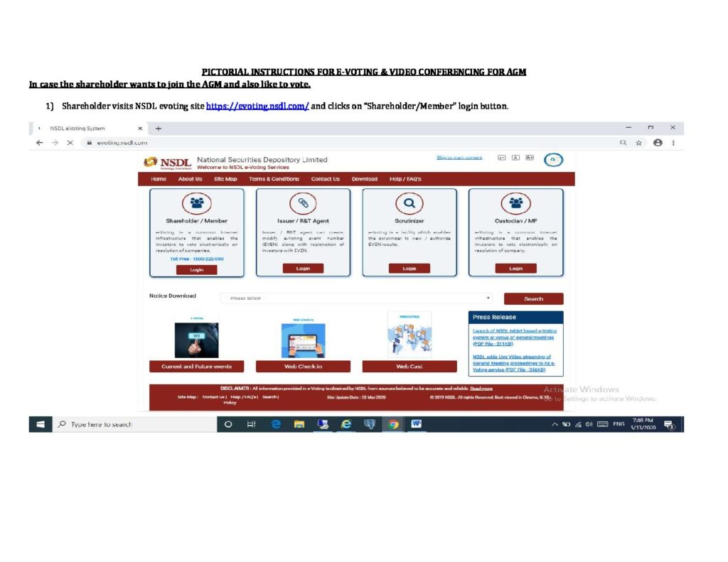Follow the evoting.nsdl.com link in the instructions
Screen dimensions: 728x562
(257, 106)
